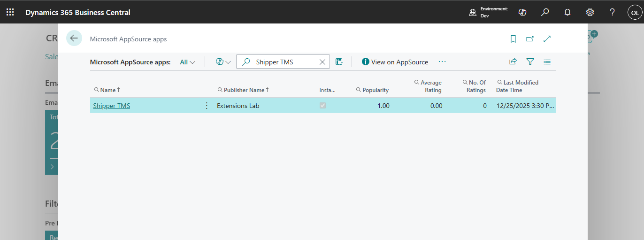Open the app launcher waffle menu
The height and width of the screenshot is (240, 644).
tap(10, 12)
